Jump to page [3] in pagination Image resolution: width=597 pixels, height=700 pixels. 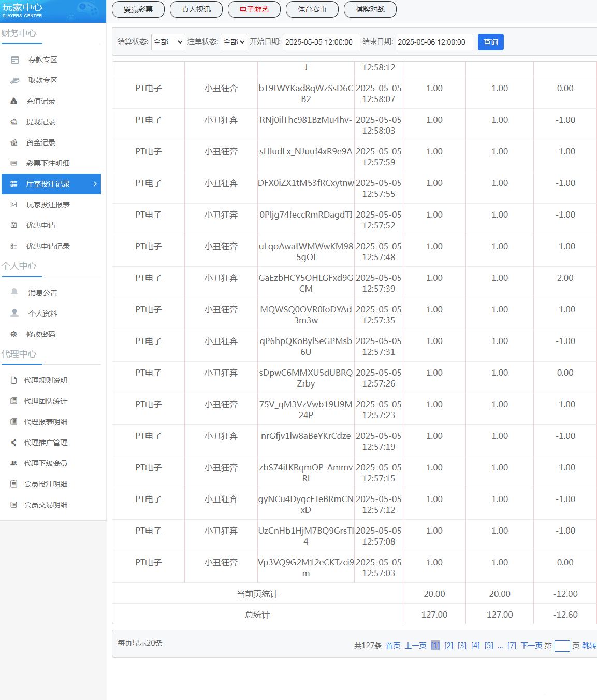(462, 646)
